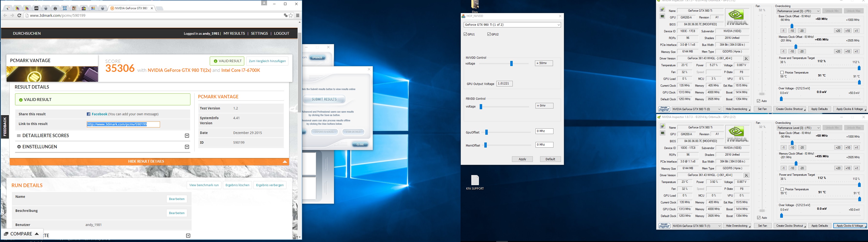Click Bearbeiten button in the Beschreibung row
Image resolution: width=868 pixels, height=242 pixels.
[x=177, y=213]
